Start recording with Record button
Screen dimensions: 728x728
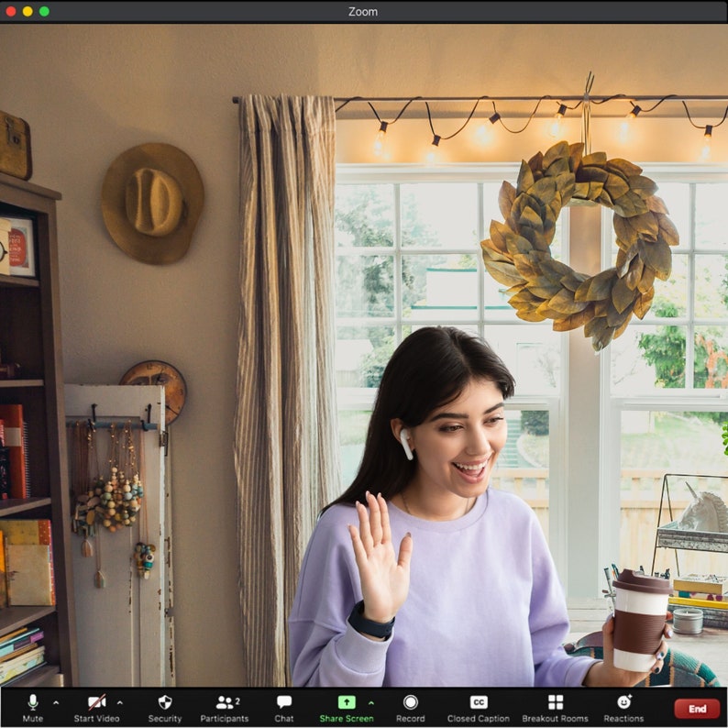point(411,708)
